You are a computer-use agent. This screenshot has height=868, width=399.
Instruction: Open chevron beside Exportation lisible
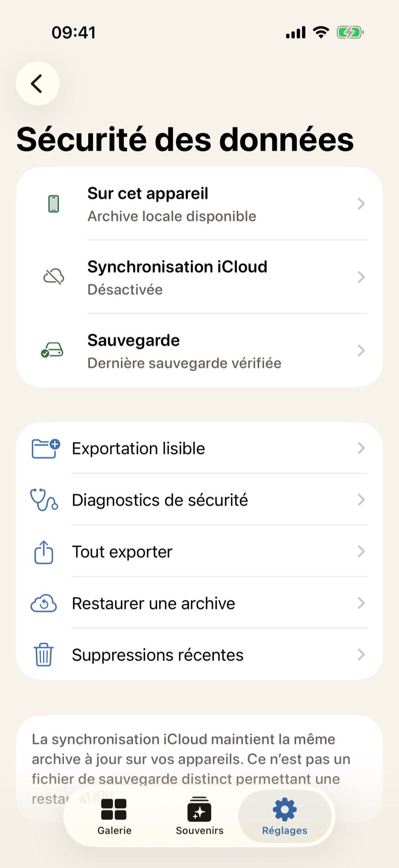[x=361, y=448]
